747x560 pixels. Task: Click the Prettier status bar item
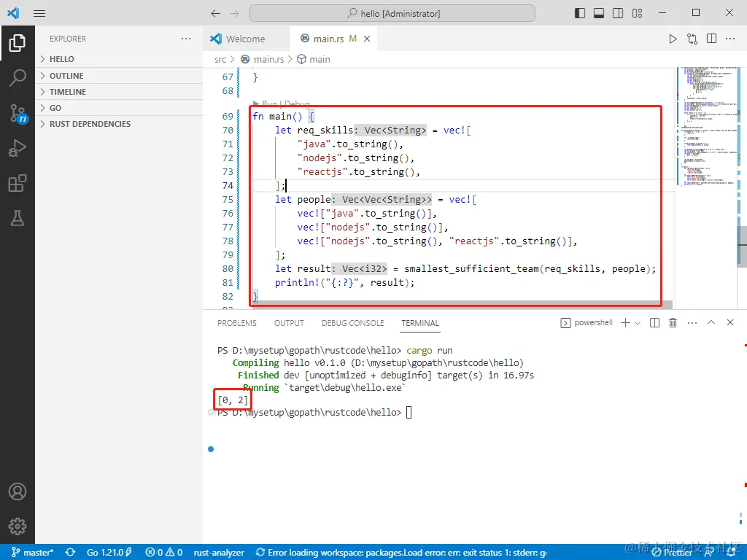pos(672,553)
